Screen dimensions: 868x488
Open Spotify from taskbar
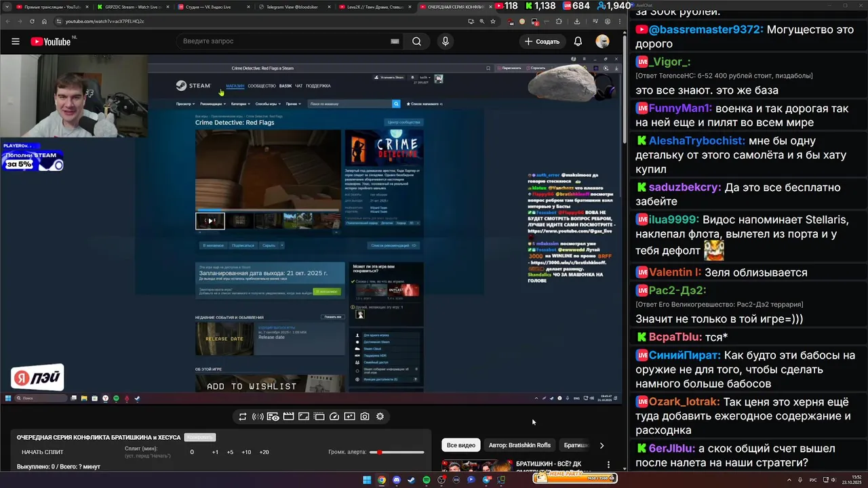pos(427,480)
